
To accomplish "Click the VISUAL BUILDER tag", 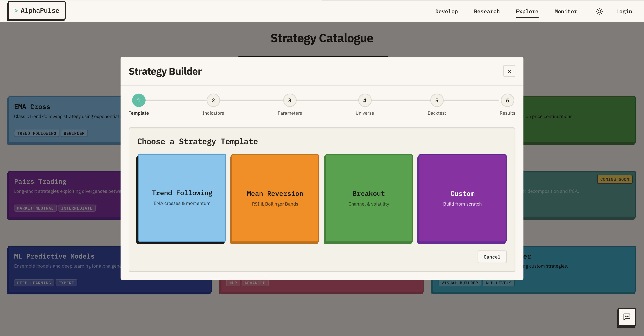I will (459, 283).
